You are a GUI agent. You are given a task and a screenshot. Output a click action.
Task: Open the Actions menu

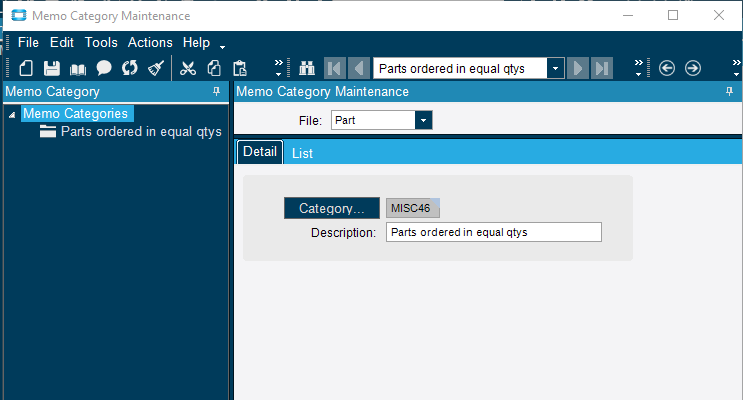(150, 43)
